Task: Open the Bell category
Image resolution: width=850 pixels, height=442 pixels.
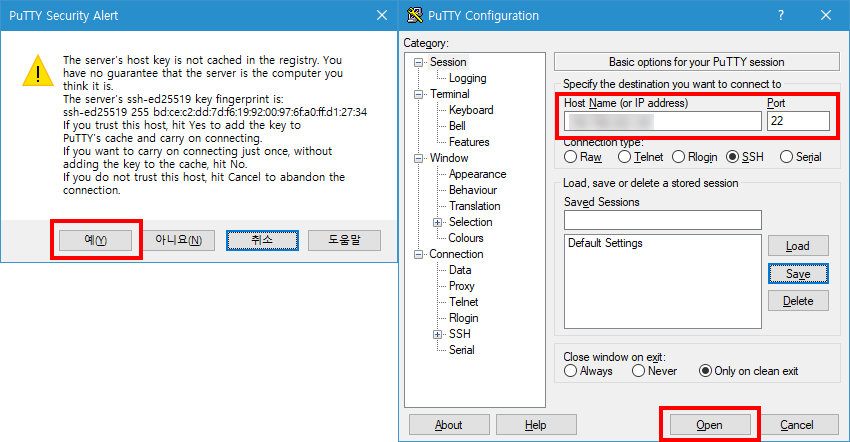Action: pyautogui.click(x=457, y=126)
